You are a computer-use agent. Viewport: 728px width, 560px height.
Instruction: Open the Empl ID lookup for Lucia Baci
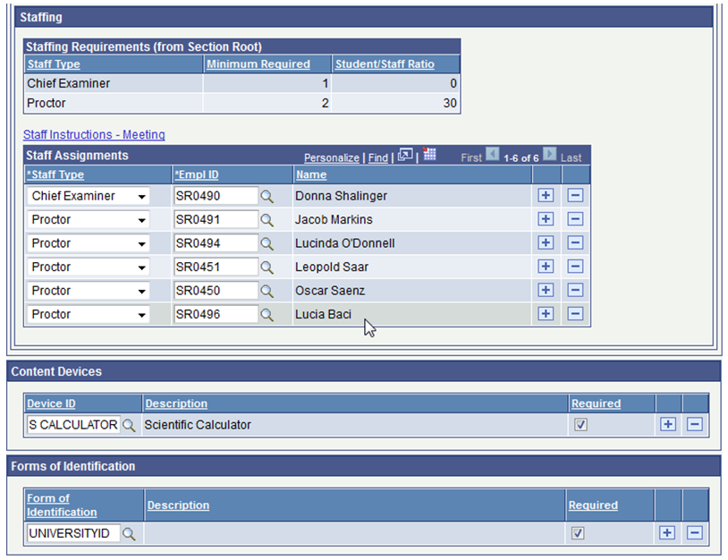(x=267, y=314)
